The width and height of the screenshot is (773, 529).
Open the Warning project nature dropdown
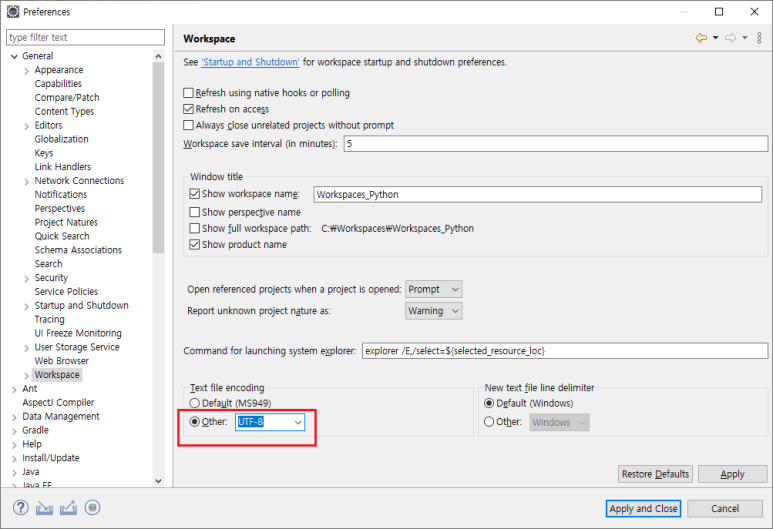[433, 311]
